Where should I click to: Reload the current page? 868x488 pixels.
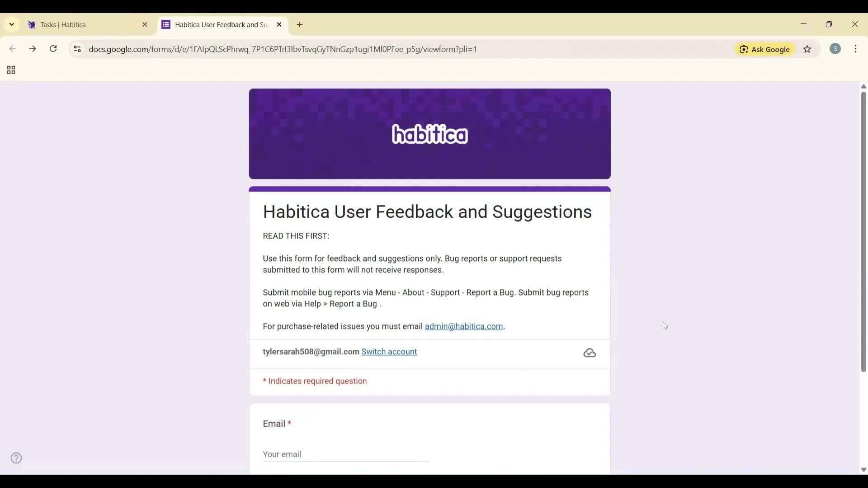[x=53, y=49]
